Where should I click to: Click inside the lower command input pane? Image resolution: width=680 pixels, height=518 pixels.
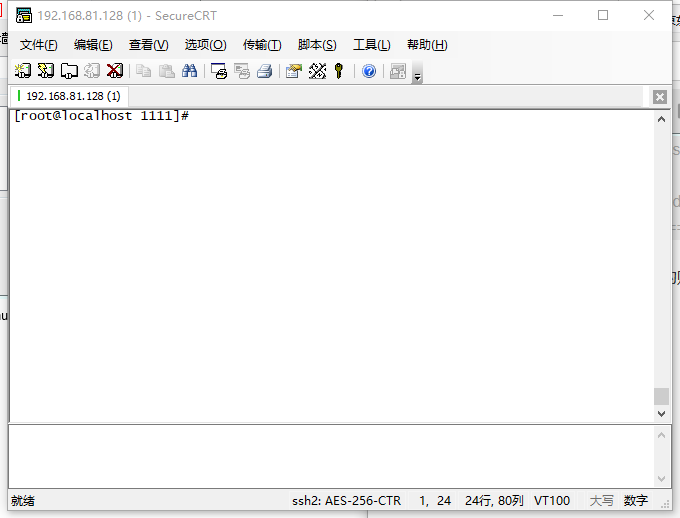click(x=331, y=457)
